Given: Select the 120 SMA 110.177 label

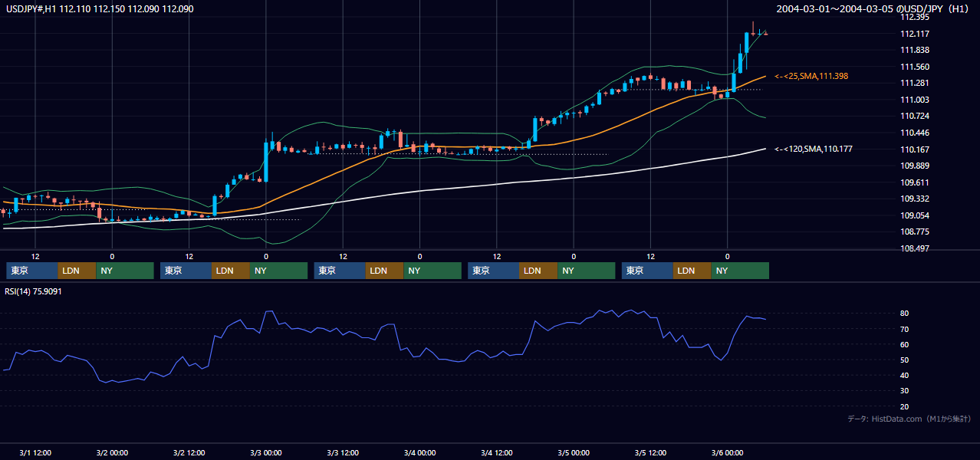Looking at the screenshot, I should point(814,149).
